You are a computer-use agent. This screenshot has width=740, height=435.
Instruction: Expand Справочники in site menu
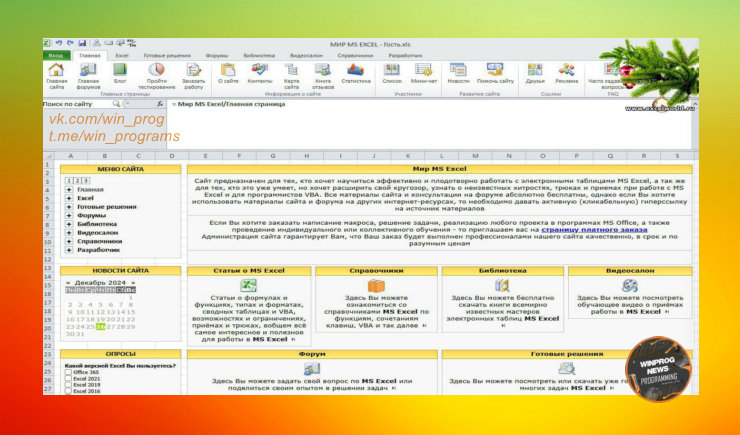point(69,241)
